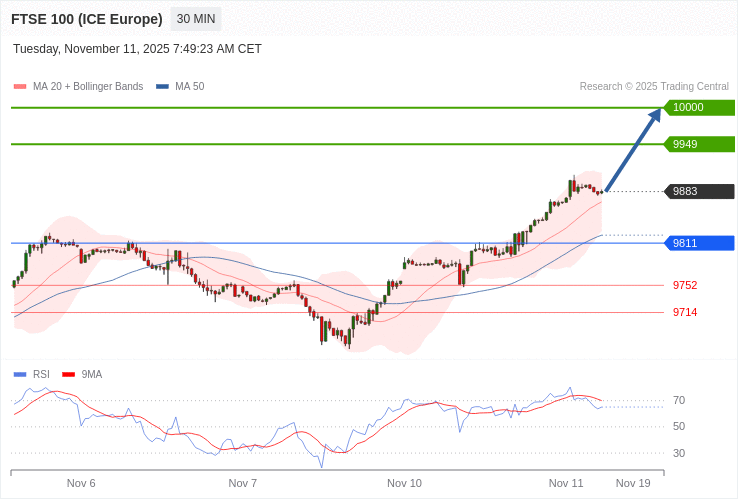Click the red 9MA legend swatch
The width and height of the screenshot is (738, 500).
coord(69,374)
